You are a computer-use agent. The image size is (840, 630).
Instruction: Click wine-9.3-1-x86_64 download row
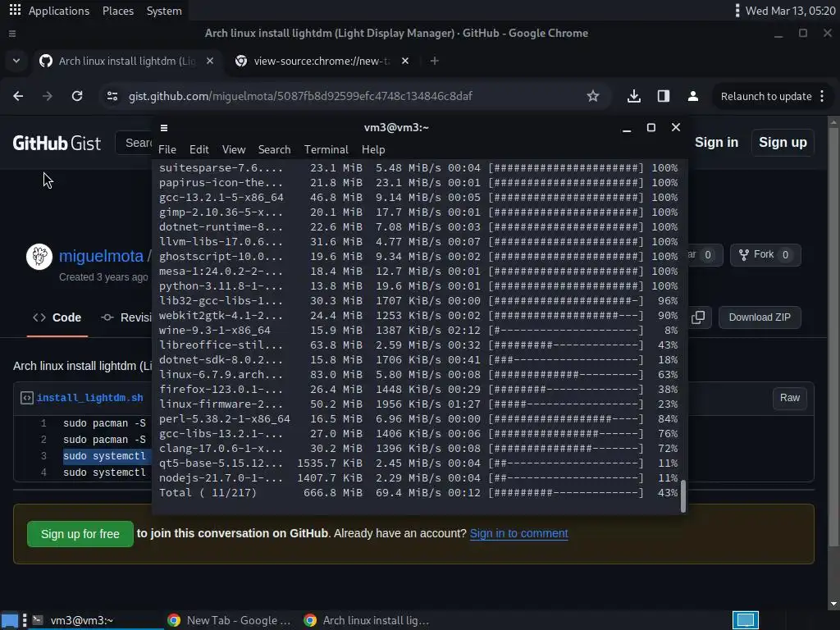418,331
